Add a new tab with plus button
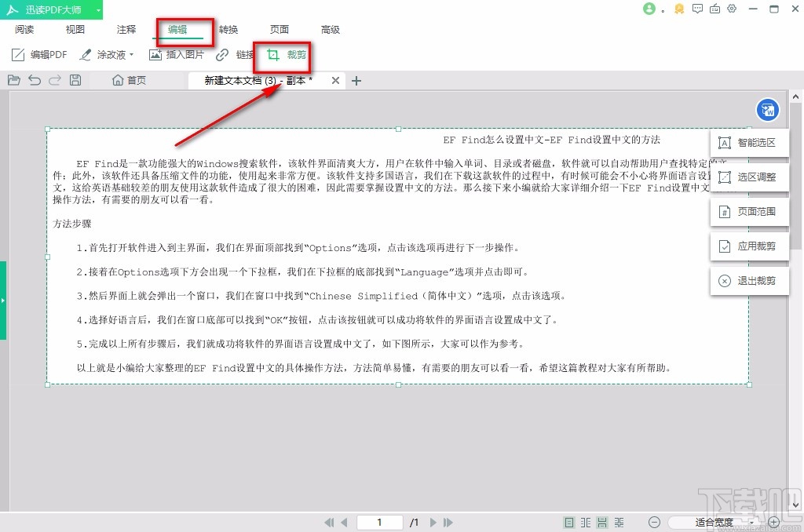 point(356,81)
